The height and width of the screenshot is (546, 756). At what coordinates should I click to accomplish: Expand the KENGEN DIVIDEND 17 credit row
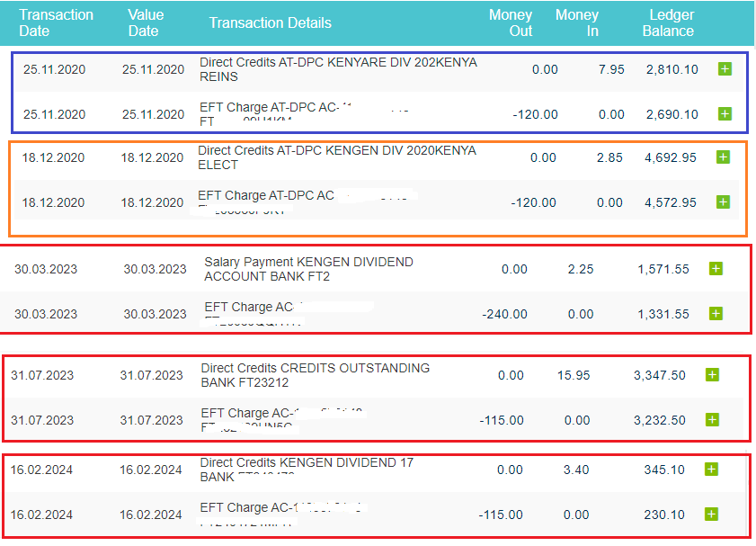point(711,470)
